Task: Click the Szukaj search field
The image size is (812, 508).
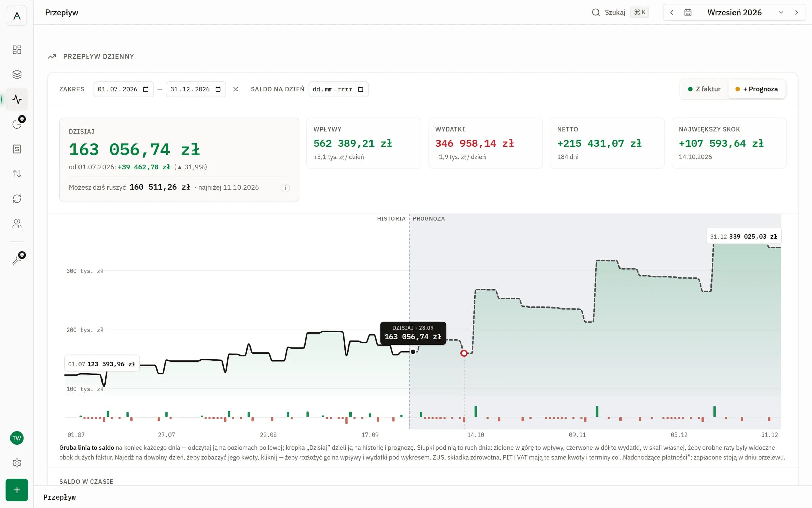Action: 620,13
